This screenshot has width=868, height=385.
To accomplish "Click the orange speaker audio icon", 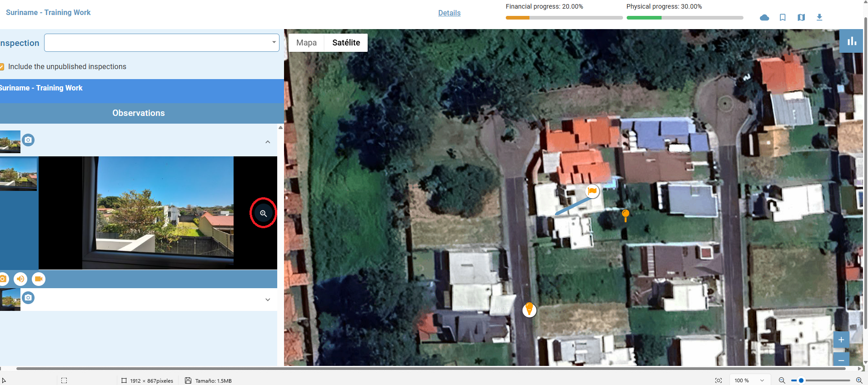I will [20, 279].
